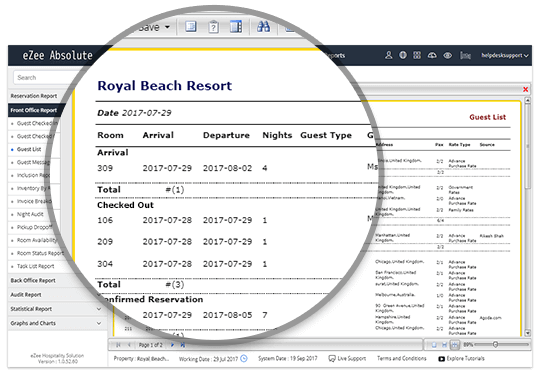
Task: Click the report zoom slider handle
Action: coord(495,344)
